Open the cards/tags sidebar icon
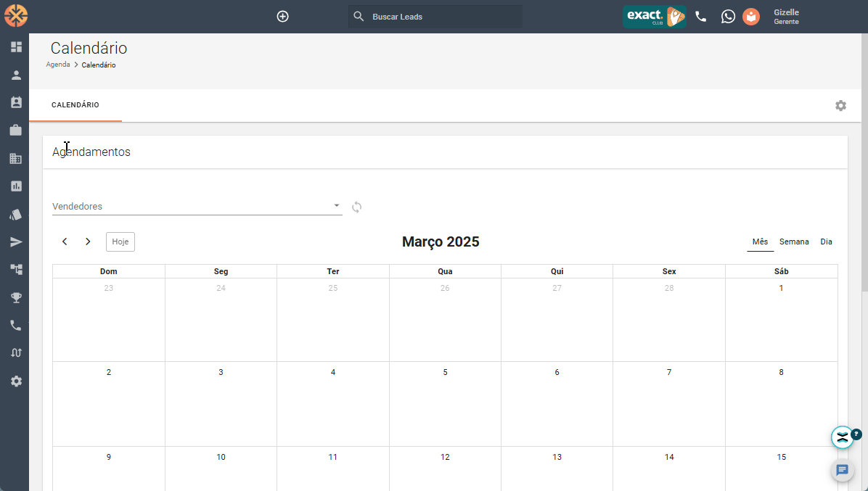This screenshot has height=491, width=868. [16, 215]
